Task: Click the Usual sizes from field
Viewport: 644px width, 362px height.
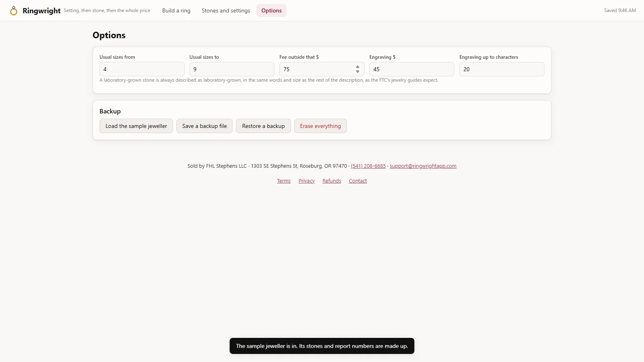Action: pyautogui.click(x=142, y=69)
